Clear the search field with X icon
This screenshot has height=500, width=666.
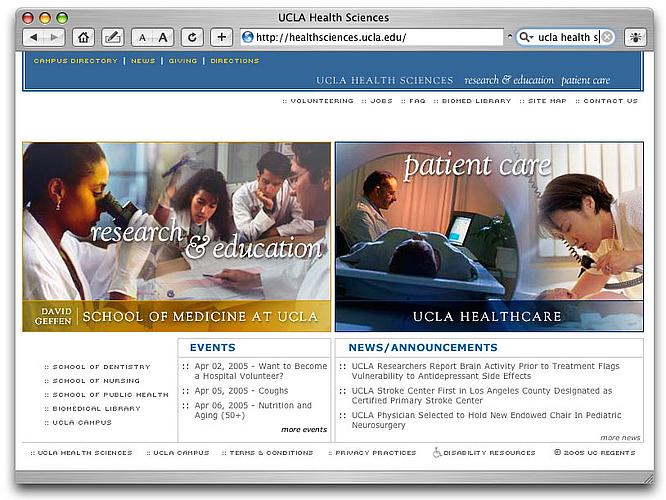[x=607, y=37]
